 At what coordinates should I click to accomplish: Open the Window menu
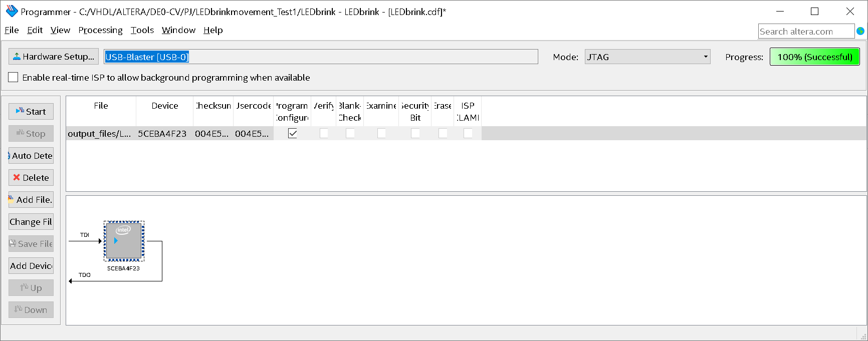coord(178,30)
